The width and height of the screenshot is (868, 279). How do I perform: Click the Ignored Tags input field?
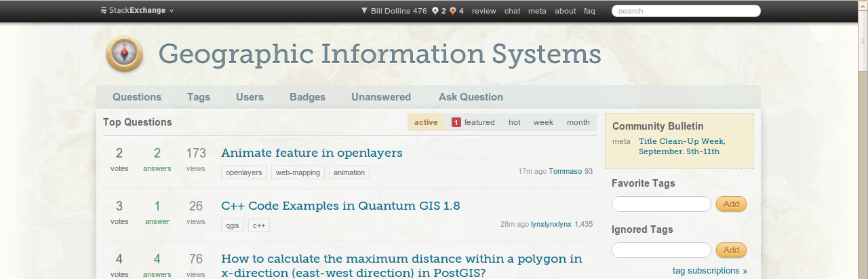pos(661,250)
